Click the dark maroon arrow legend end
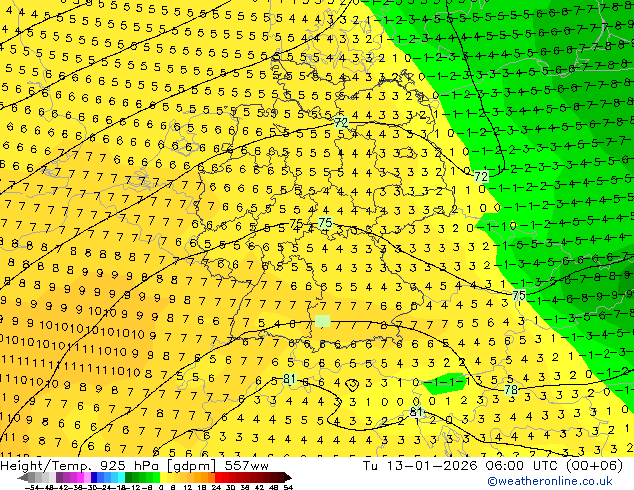Viewport: 634px width, 490px height. click(288, 477)
